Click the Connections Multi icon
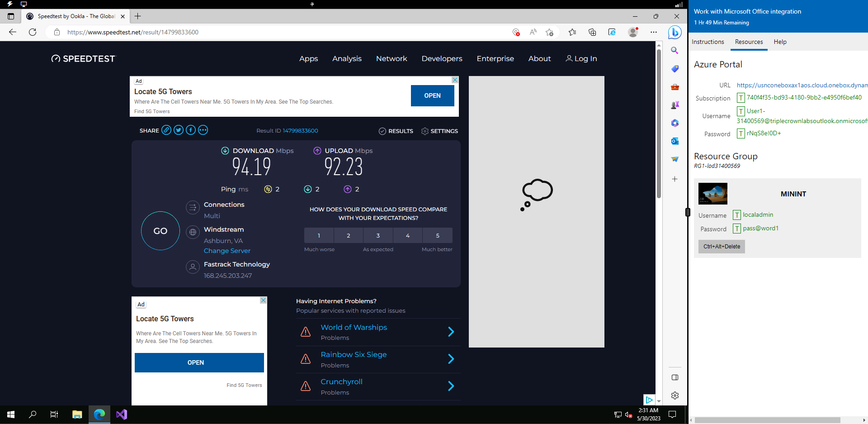This screenshot has height=424, width=868. click(x=193, y=208)
